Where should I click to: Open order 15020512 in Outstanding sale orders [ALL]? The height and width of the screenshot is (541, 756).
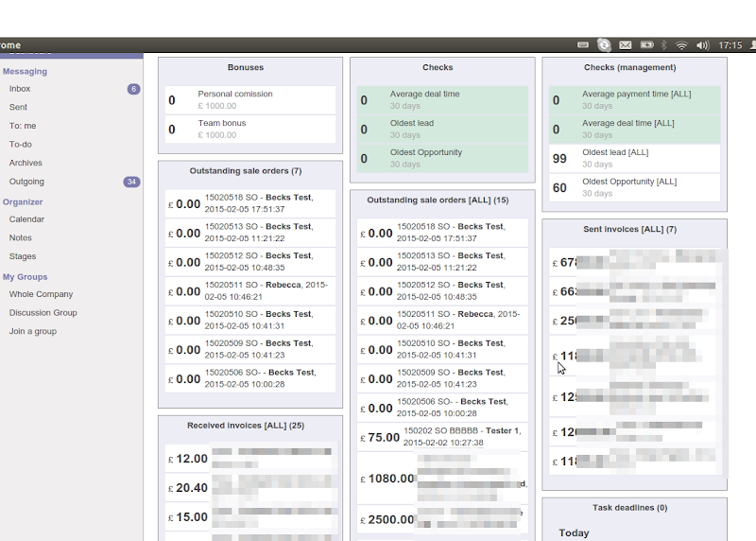click(442, 291)
